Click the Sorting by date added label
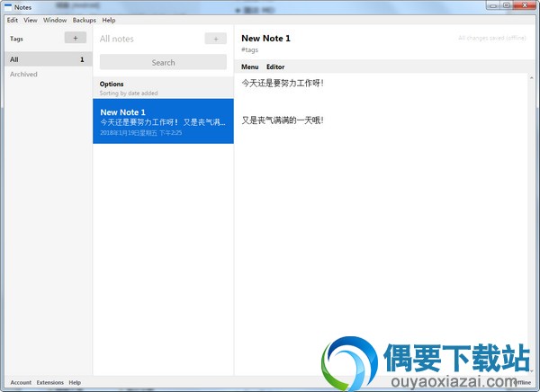 [x=129, y=93]
